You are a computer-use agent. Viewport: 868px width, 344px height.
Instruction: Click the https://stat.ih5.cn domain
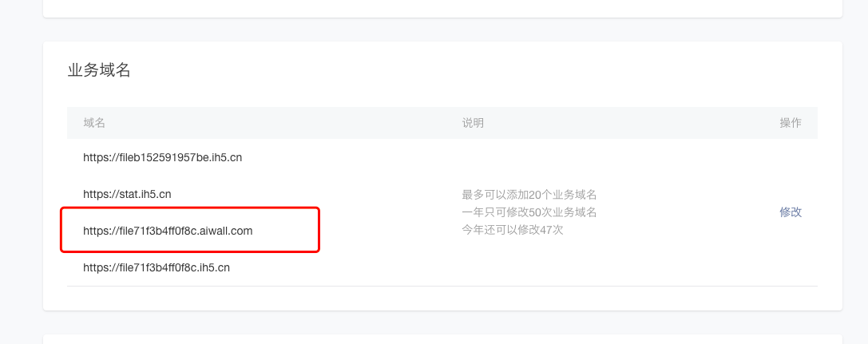click(x=127, y=194)
